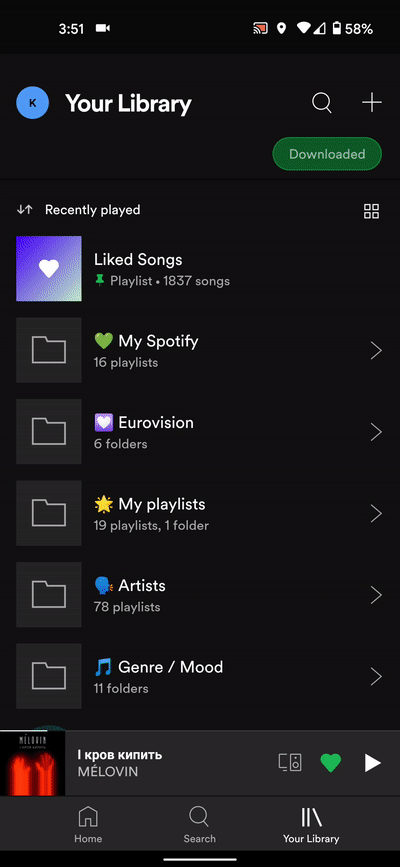Open the My Spotify folder icon
400x867 pixels.
(49, 350)
